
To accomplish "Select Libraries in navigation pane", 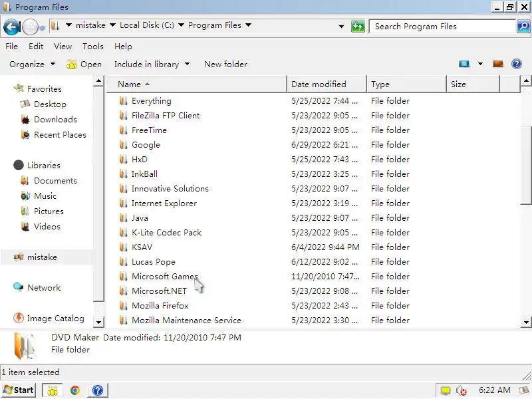I will [43, 165].
